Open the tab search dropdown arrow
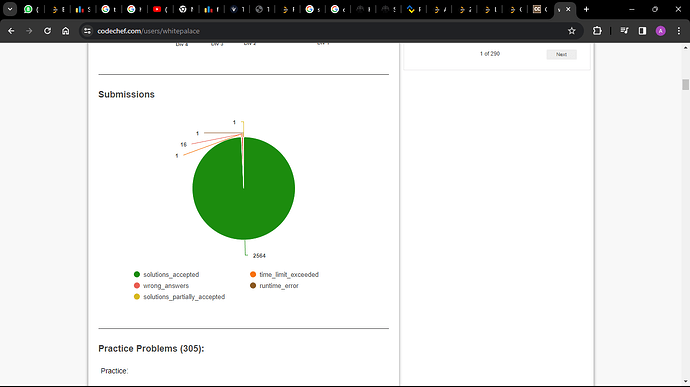Screen dimensions: 690x387 pyautogui.click(x=10, y=9)
